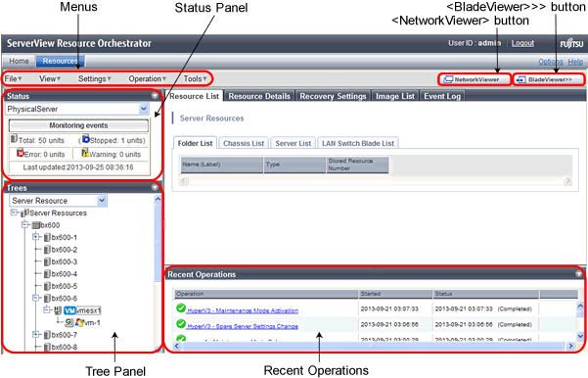Viewport: 588px width, 378px height.
Task: Click green check on Maintenance Mode Activation
Action: [x=181, y=308]
